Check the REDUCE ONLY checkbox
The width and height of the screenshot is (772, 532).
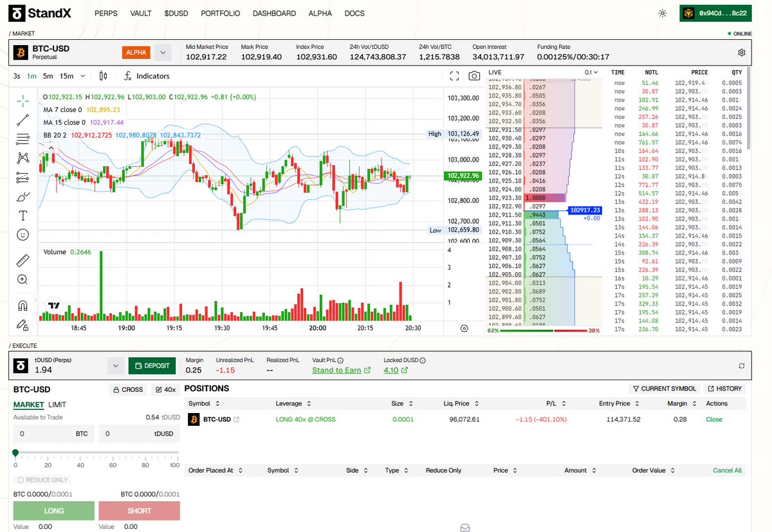pyautogui.click(x=21, y=480)
